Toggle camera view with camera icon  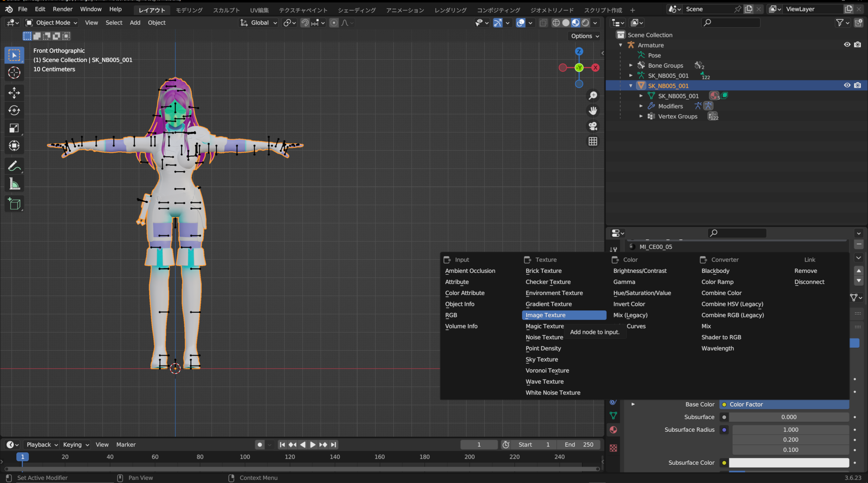point(593,126)
